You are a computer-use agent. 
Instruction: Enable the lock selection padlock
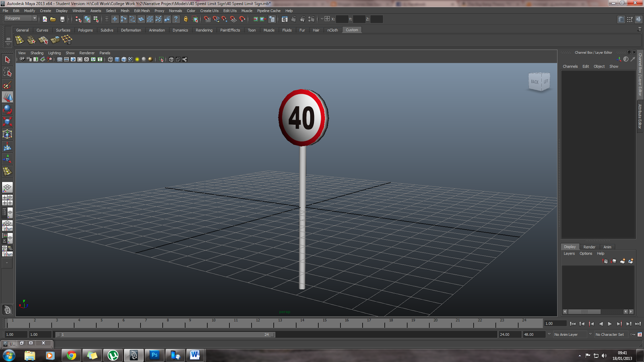[186, 19]
